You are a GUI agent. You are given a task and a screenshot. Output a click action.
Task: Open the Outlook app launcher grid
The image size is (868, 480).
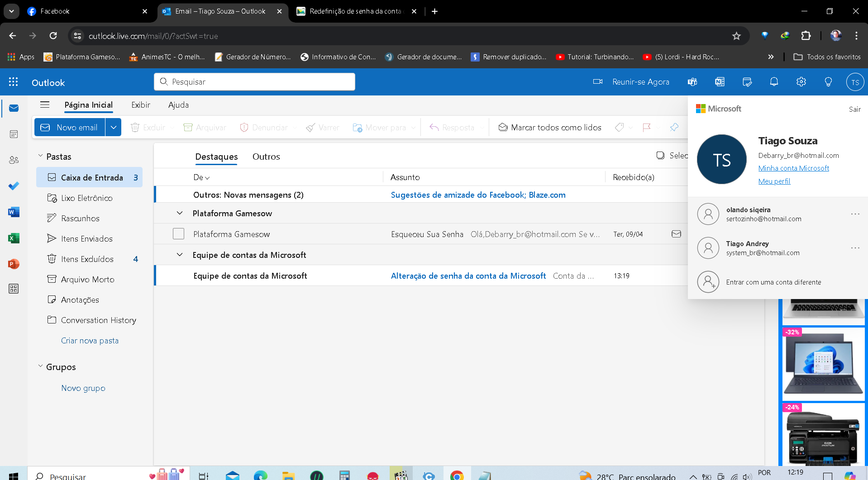pos(14,82)
